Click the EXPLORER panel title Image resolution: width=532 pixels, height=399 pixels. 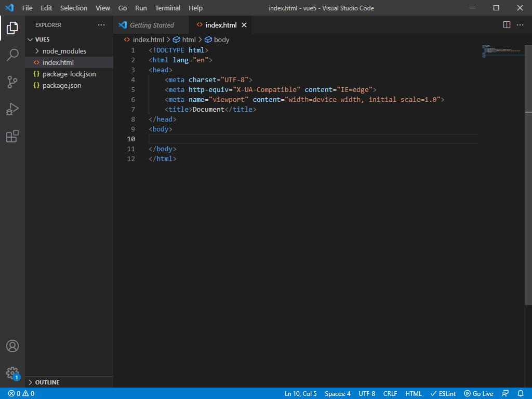48,25
